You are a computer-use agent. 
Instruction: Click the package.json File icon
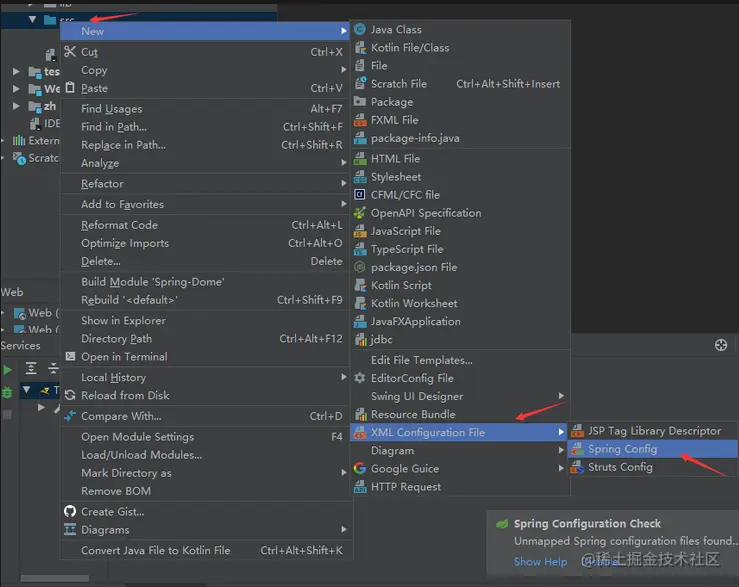click(x=360, y=267)
